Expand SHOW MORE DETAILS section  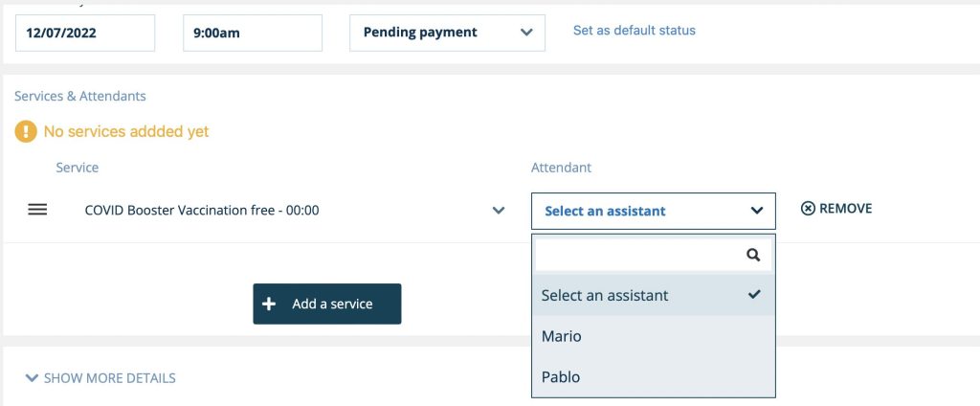click(100, 378)
